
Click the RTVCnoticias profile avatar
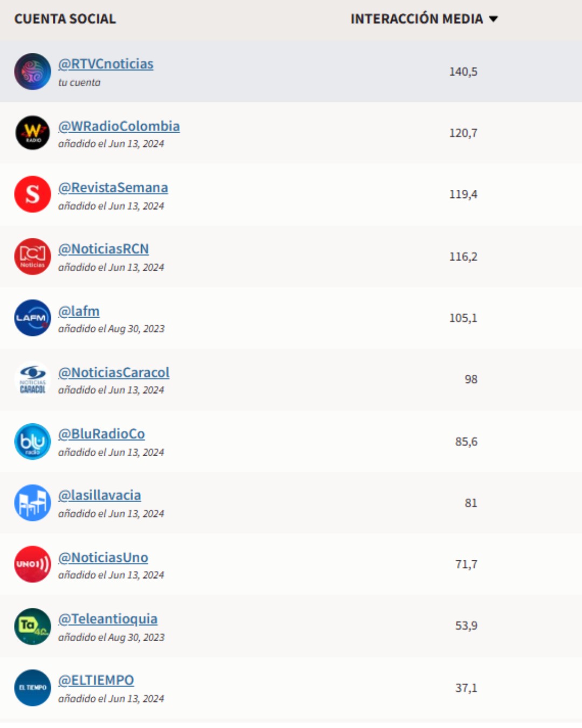(32, 71)
